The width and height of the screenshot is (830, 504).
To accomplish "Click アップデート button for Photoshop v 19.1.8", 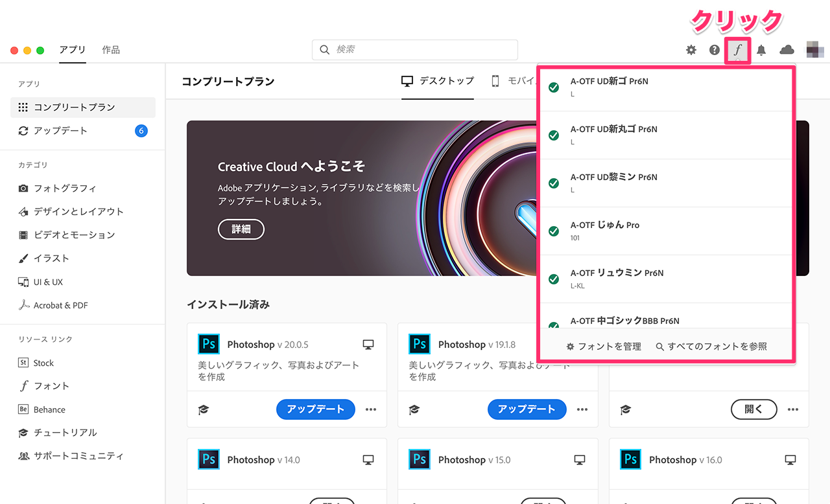I will (527, 409).
